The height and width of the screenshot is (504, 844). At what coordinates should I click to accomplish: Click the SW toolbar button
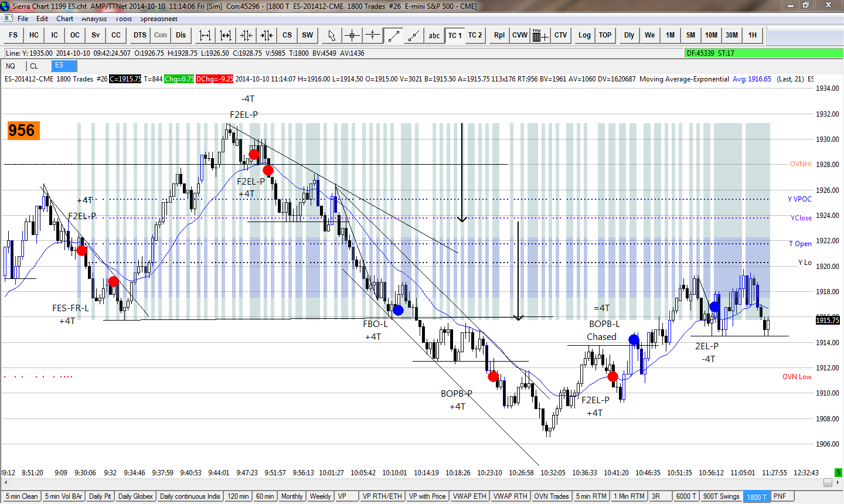[308, 35]
